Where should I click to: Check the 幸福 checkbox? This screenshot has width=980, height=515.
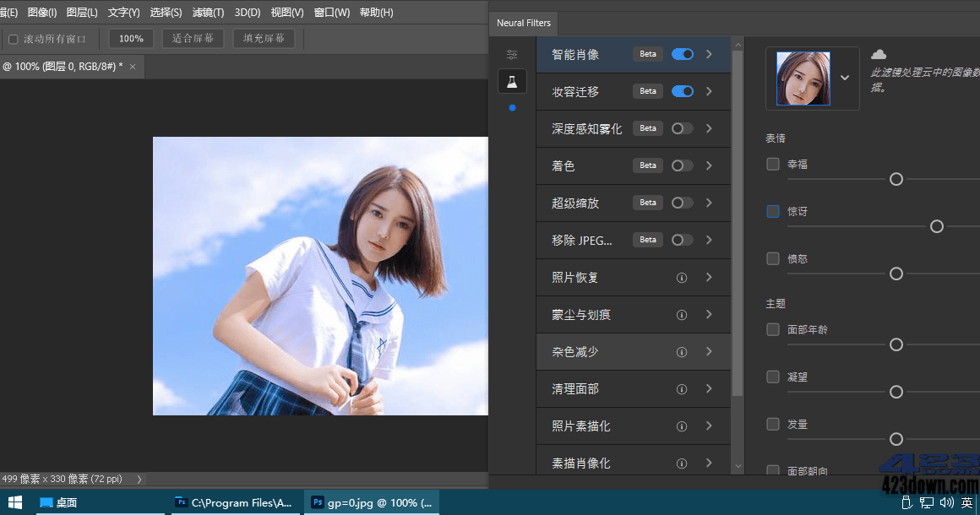[772, 164]
